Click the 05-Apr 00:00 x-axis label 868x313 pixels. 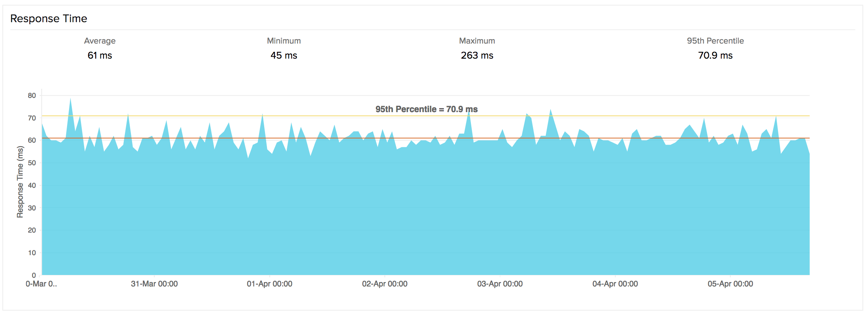click(x=730, y=284)
